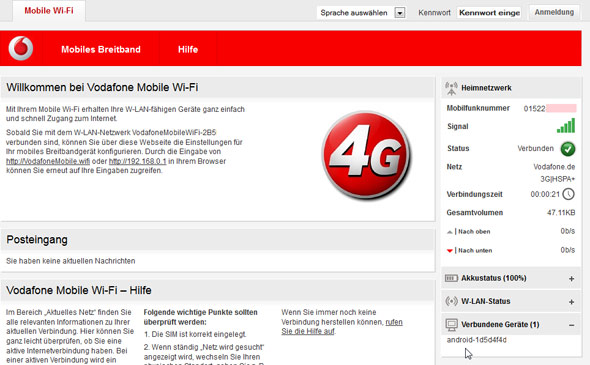Click the W-LAN-Status label
590x365 pixels.
[486, 301]
